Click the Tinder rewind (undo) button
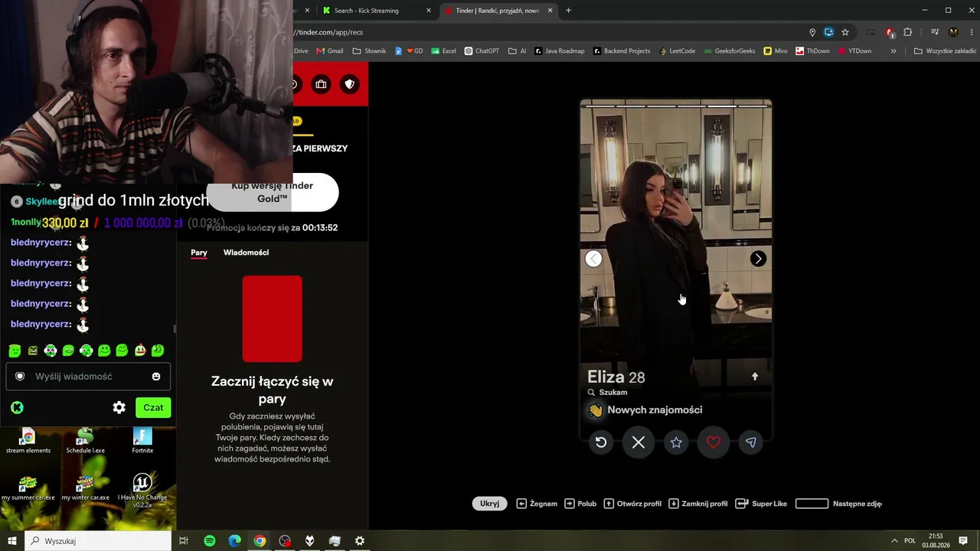 click(601, 442)
